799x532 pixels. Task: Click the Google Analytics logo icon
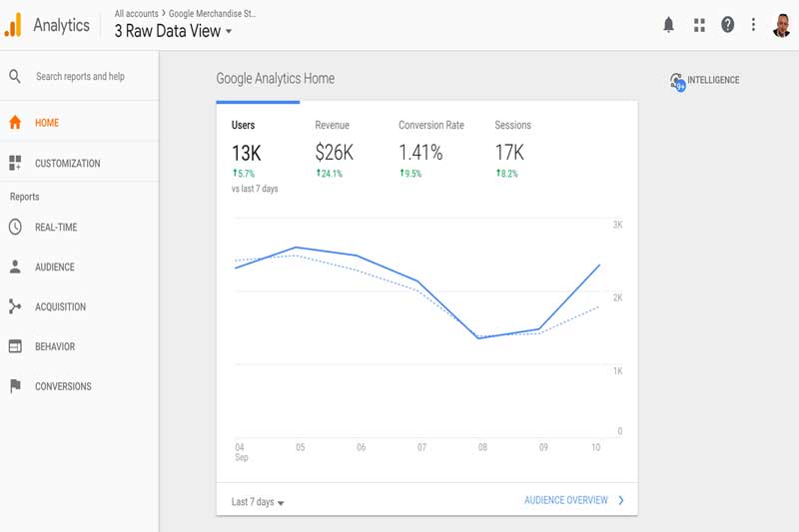point(13,25)
